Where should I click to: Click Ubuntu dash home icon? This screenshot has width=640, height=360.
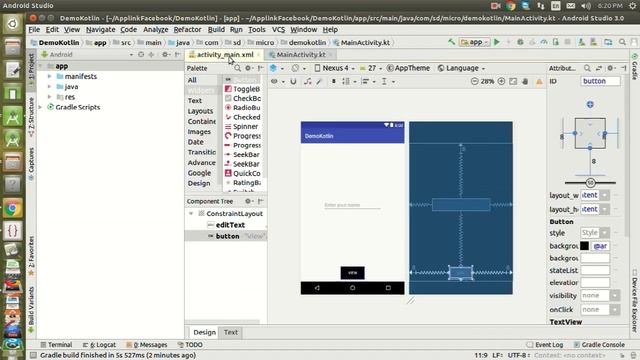coord(12,24)
